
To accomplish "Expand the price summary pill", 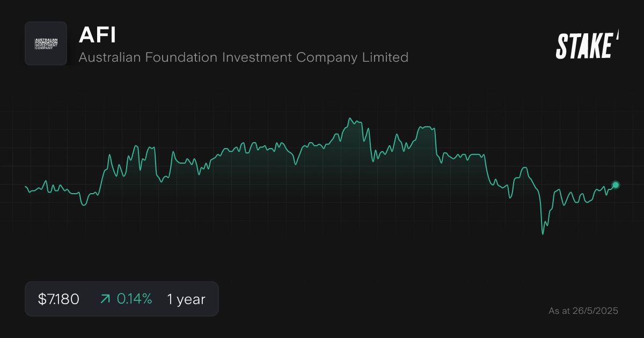I will click(x=122, y=299).
